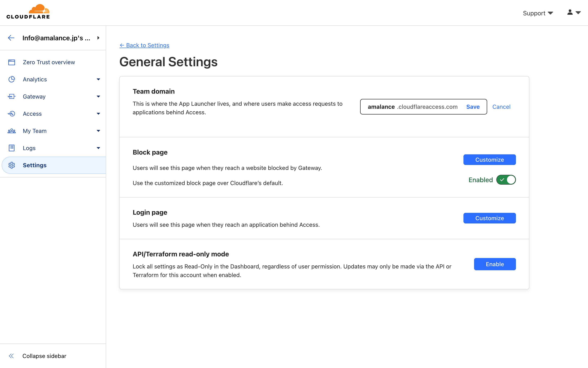The width and height of the screenshot is (588, 368).
Task: Click the back arrow beside account name
Action: point(11,38)
